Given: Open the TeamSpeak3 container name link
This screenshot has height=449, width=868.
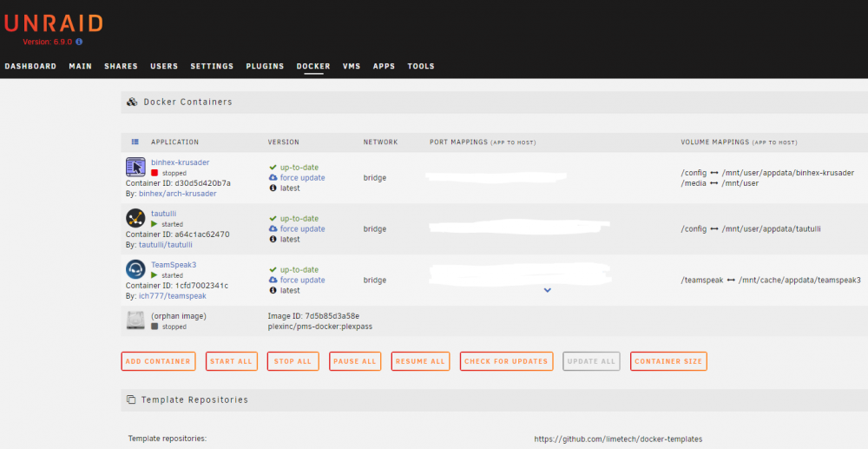Looking at the screenshot, I should 174,265.
